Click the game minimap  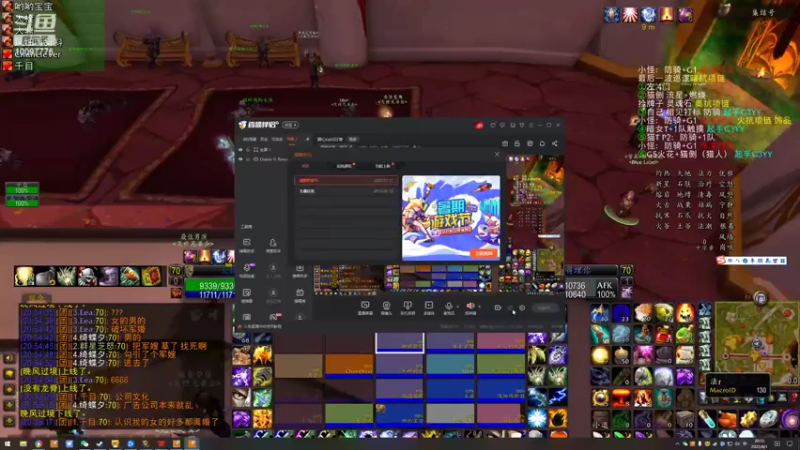(x=757, y=344)
